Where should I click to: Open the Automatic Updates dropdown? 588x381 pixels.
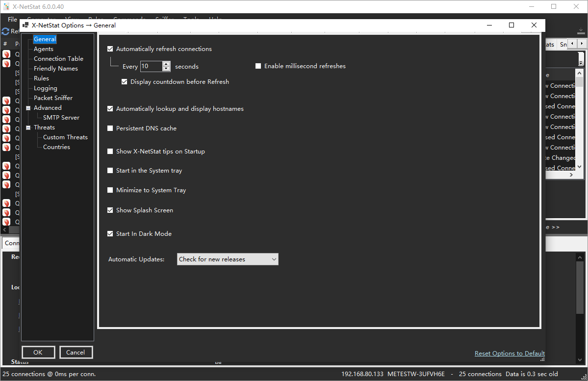(228, 259)
